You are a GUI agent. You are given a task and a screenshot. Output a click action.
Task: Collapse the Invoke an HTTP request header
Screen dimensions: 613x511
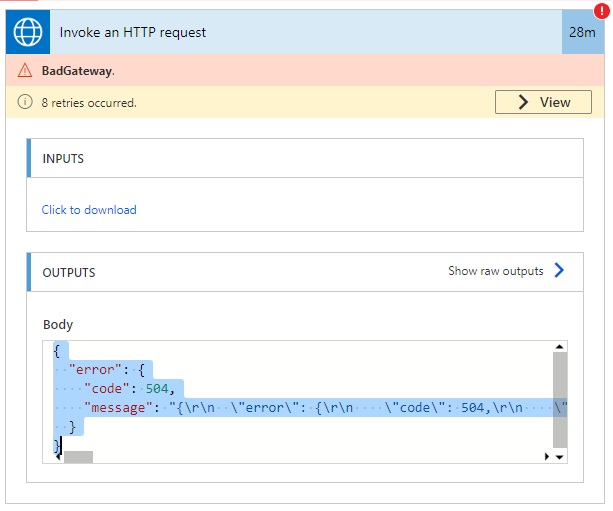(300, 32)
